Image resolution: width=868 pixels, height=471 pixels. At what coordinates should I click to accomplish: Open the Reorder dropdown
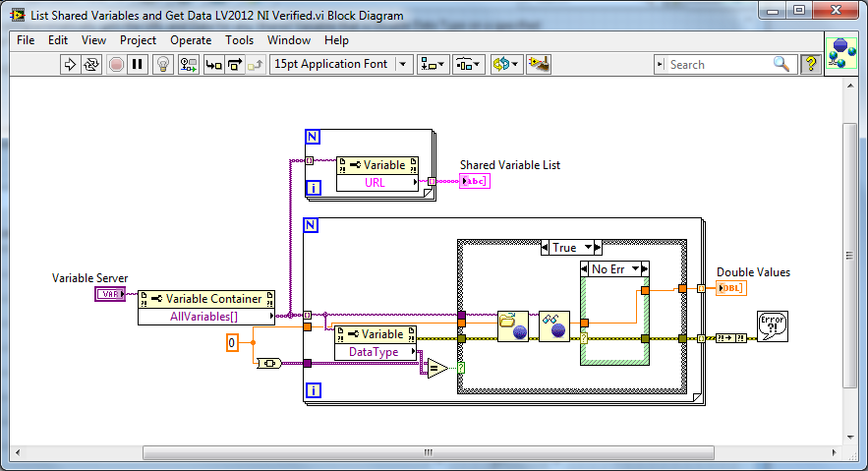506,64
